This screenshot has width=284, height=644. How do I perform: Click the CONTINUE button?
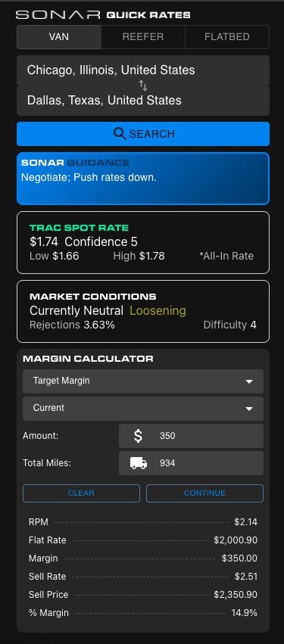point(204,493)
